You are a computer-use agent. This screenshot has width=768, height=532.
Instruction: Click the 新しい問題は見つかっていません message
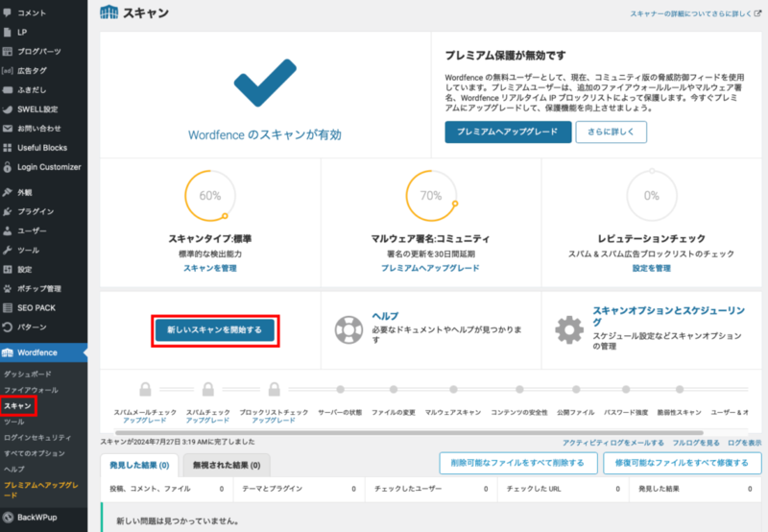178,521
